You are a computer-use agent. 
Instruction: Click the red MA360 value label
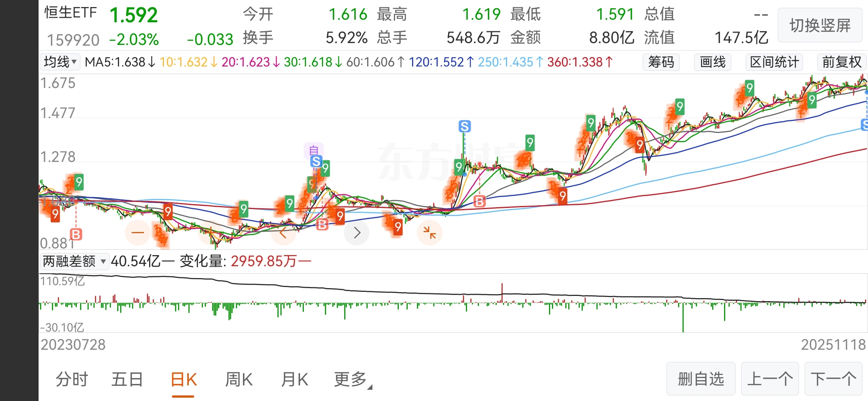pyautogui.click(x=579, y=62)
